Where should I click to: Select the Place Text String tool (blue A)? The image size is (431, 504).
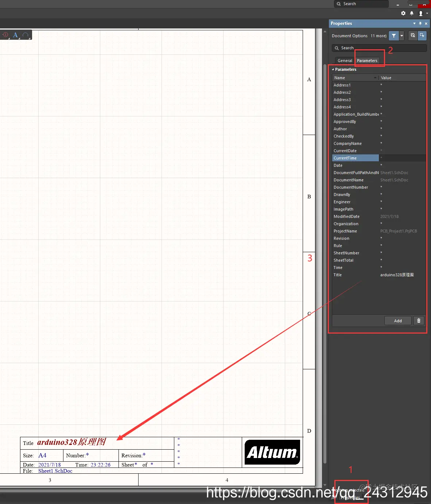15,35
